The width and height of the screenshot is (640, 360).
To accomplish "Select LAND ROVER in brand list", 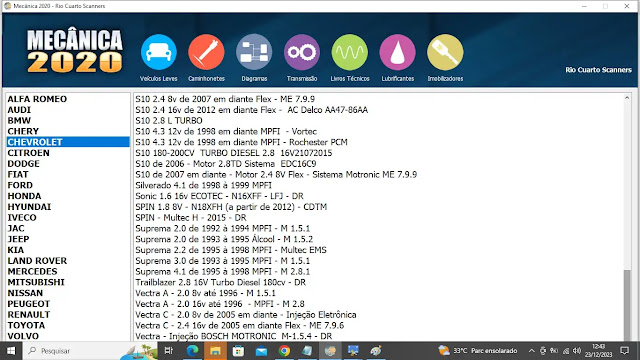I will 68,261.
